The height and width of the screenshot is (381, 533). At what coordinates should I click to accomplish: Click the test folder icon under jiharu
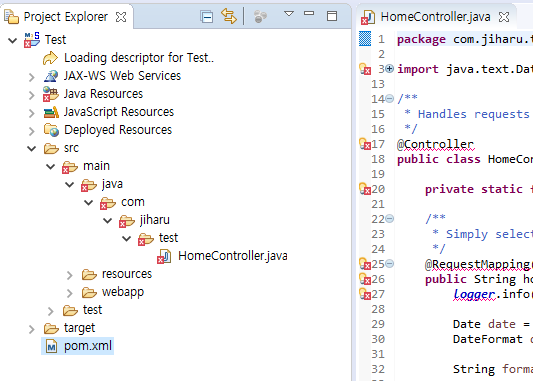(x=146, y=239)
